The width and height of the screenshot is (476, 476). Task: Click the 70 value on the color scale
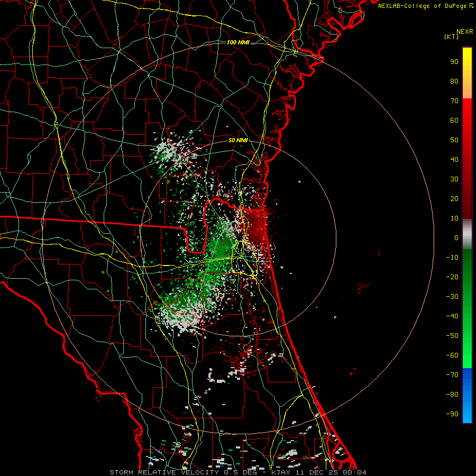454,101
